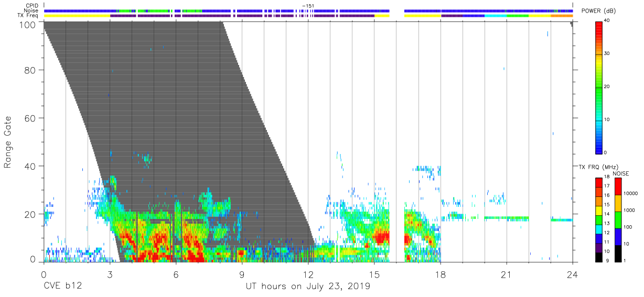Click the 60 tick on Range Gate axis
Viewport: 644px width, 297px height.
30,118
